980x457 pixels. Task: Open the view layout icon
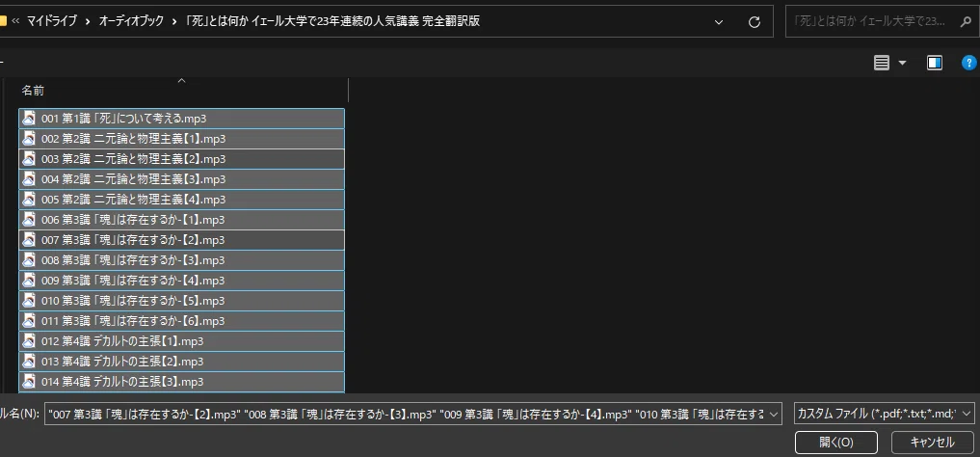(882, 63)
